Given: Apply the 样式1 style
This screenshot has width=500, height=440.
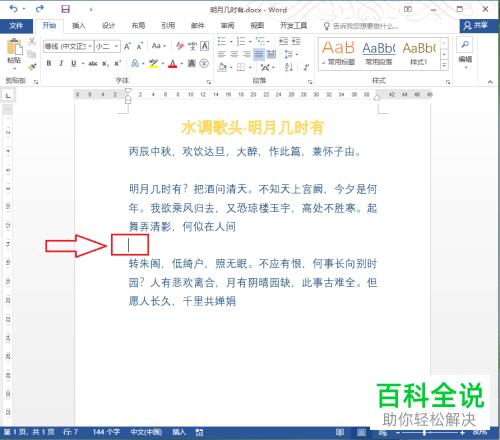Looking at the screenshot, I should 419,52.
